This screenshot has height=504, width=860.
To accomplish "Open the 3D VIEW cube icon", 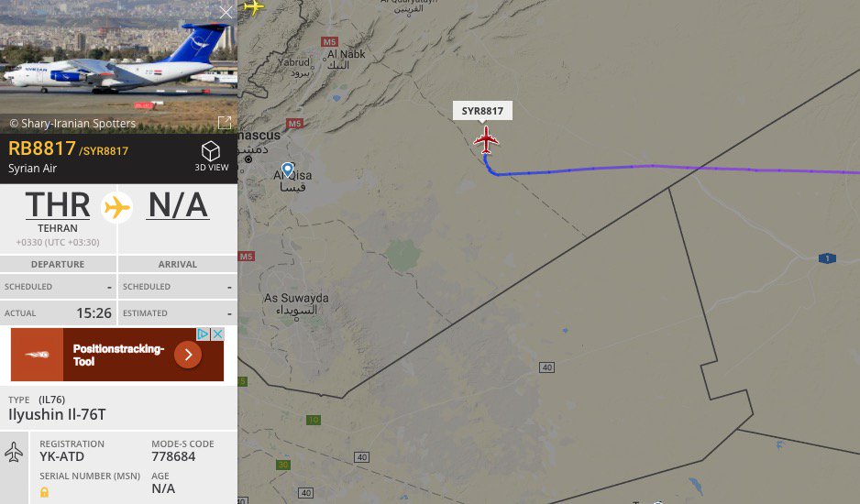I will [211, 151].
